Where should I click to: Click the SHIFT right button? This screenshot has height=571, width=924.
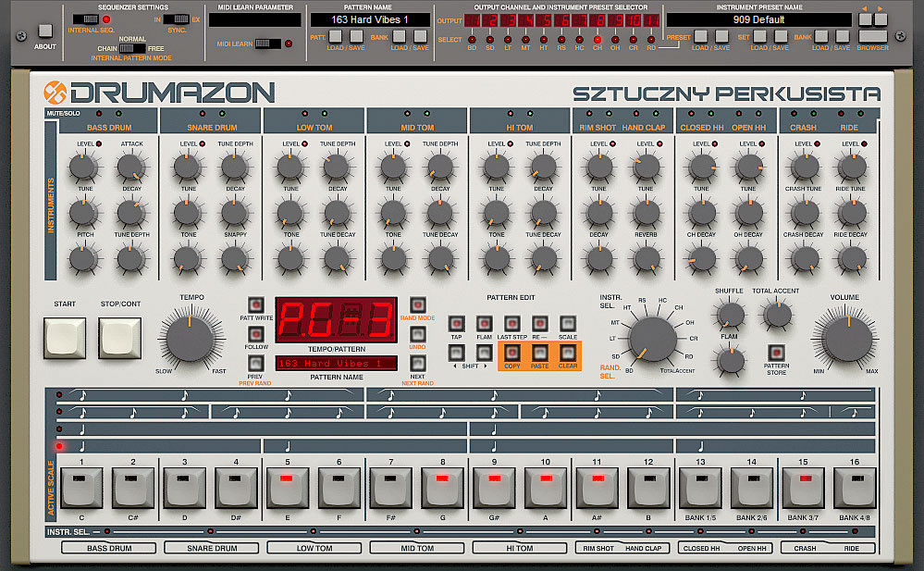(x=485, y=353)
